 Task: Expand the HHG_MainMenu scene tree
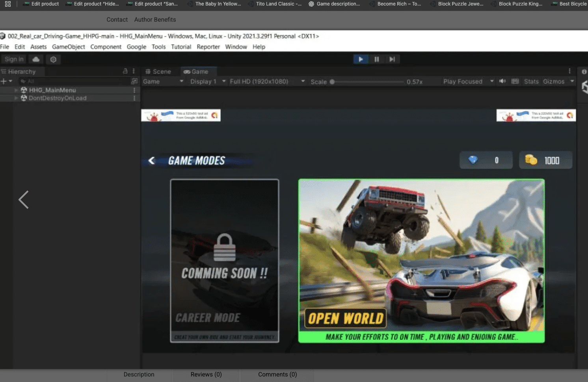(x=16, y=90)
